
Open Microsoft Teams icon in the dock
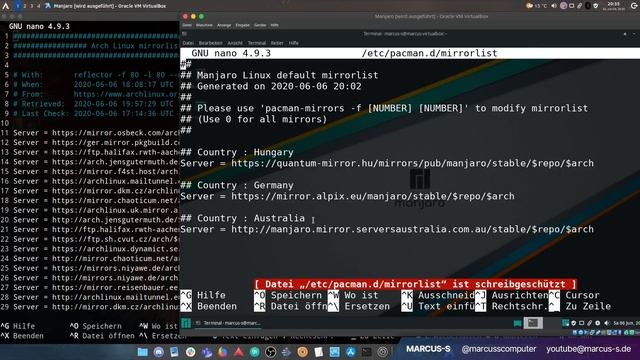pyautogui.click(x=207, y=352)
